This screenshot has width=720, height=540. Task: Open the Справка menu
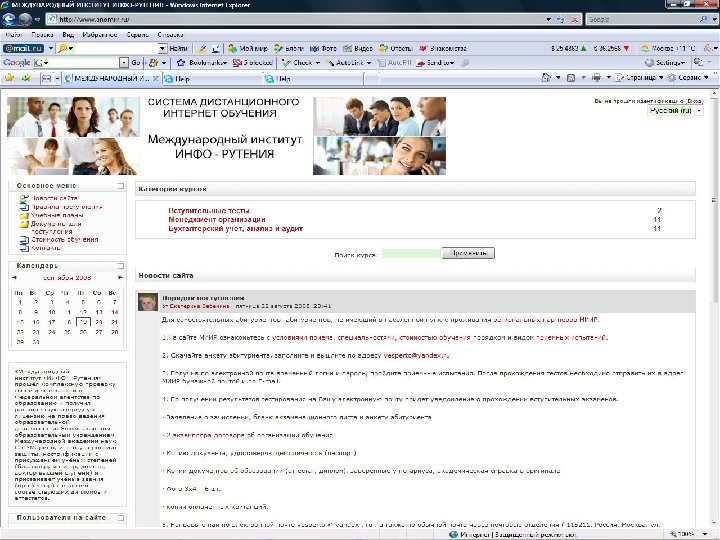click(170, 35)
